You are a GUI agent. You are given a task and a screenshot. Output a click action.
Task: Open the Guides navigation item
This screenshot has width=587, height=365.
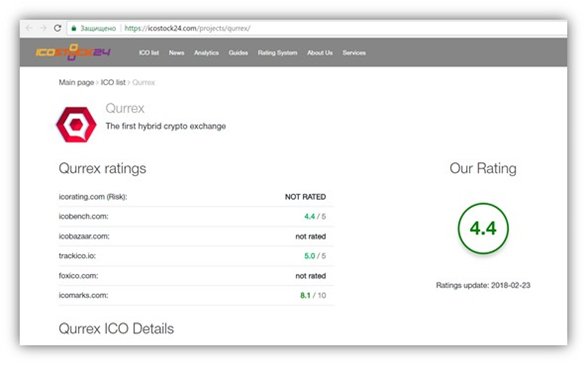tap(238, 53)
